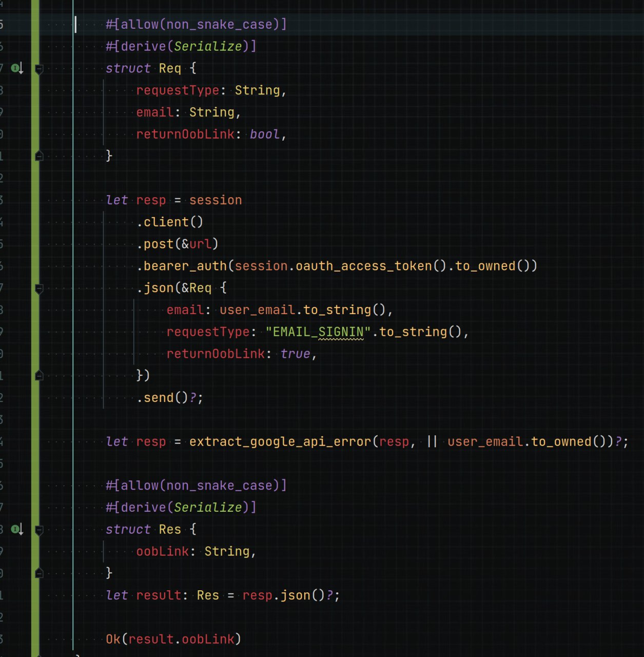Click resp.json()? in the let result line
Viewport: 644px width, 657px height.
(x=287, y=595)
